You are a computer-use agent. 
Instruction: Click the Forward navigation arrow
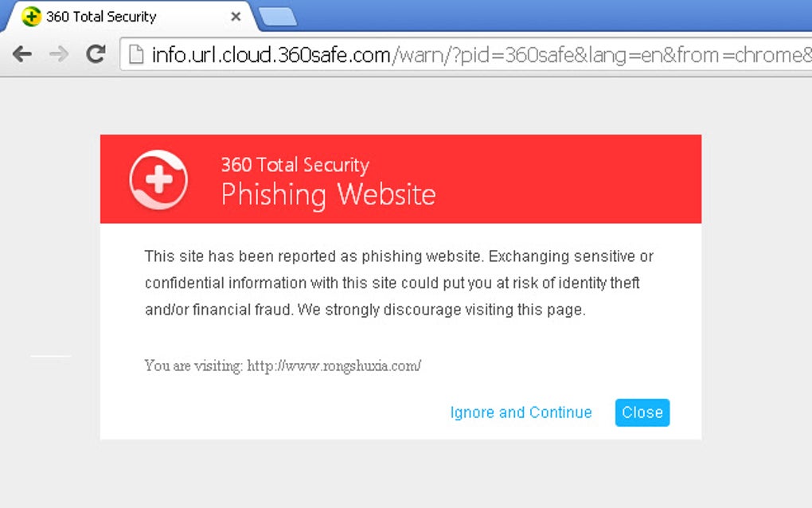coord(59,54)
